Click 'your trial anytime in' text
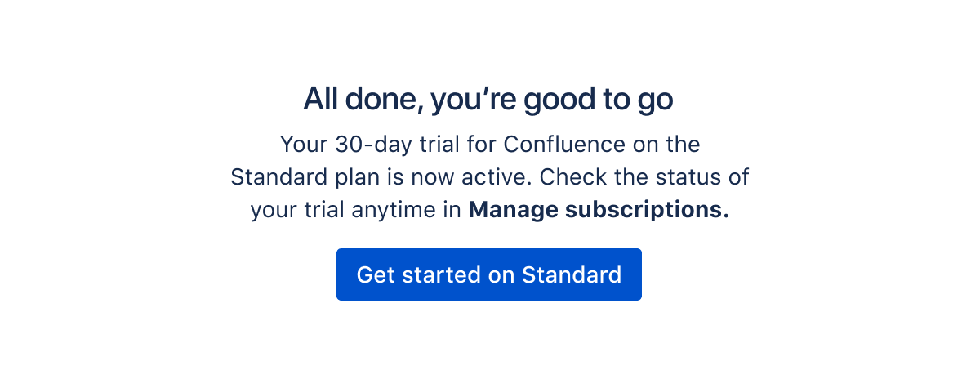Image resolution: width=980 pixels, height=379 pixels. [356, 210]
